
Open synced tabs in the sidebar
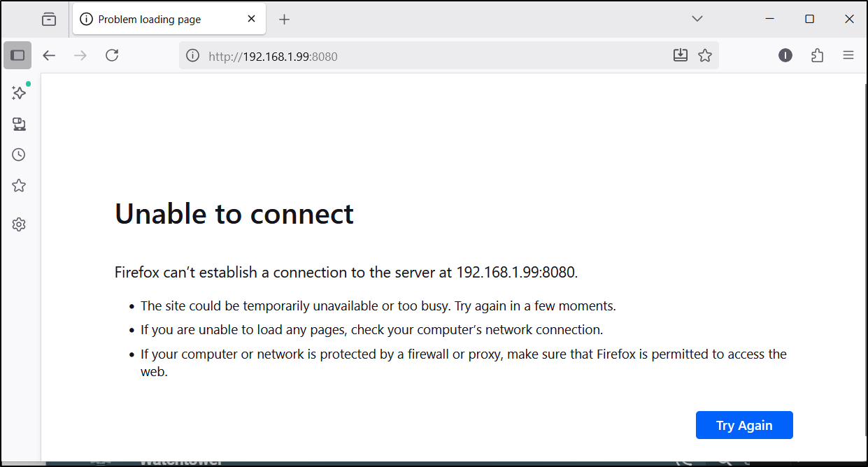[19, 124]
